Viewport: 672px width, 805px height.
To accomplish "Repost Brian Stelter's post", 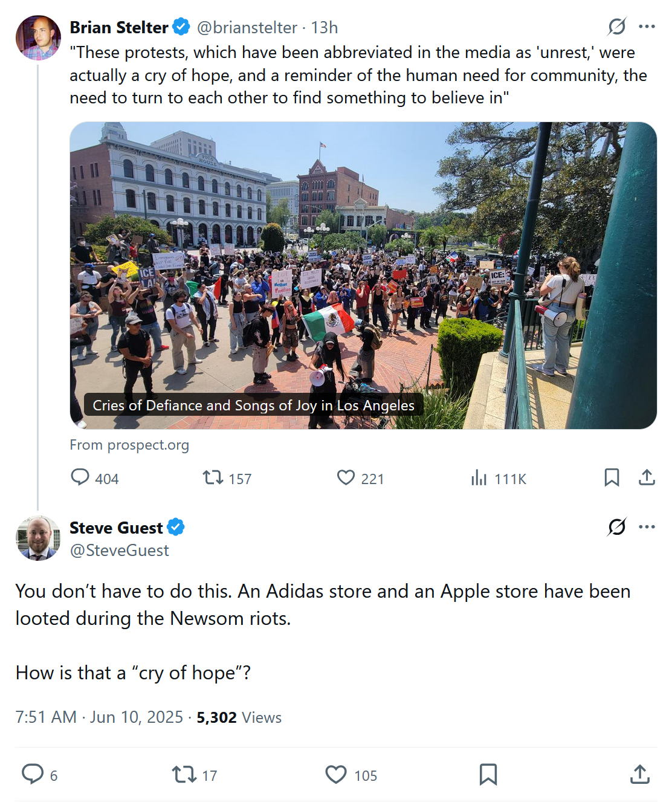I will [213, 478].
